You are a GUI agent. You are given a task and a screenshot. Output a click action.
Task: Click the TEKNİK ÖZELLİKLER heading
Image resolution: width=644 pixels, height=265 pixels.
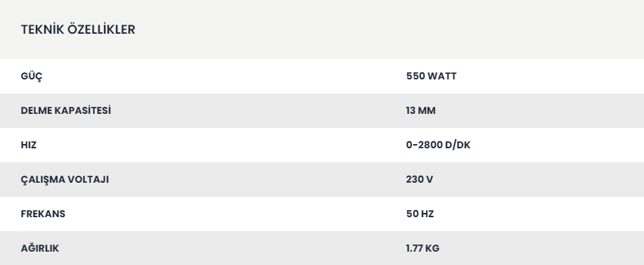click(x=78, y=30)
